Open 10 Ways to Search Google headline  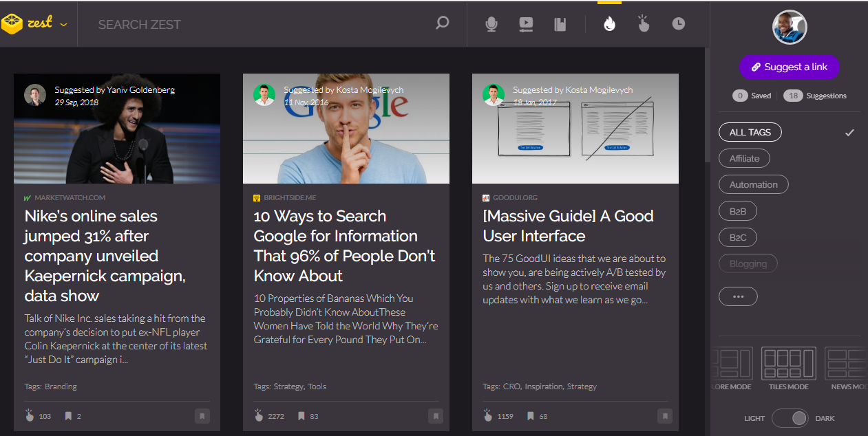pos(345,246)
